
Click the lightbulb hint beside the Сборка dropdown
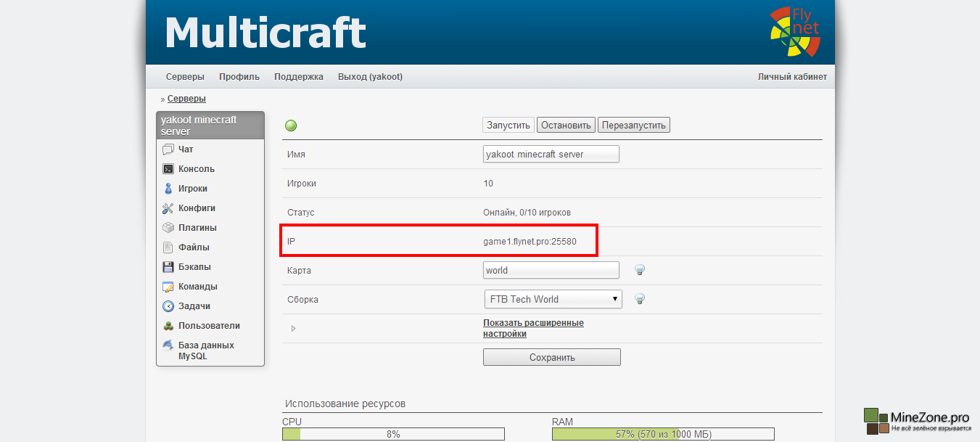tap(640, 299)
